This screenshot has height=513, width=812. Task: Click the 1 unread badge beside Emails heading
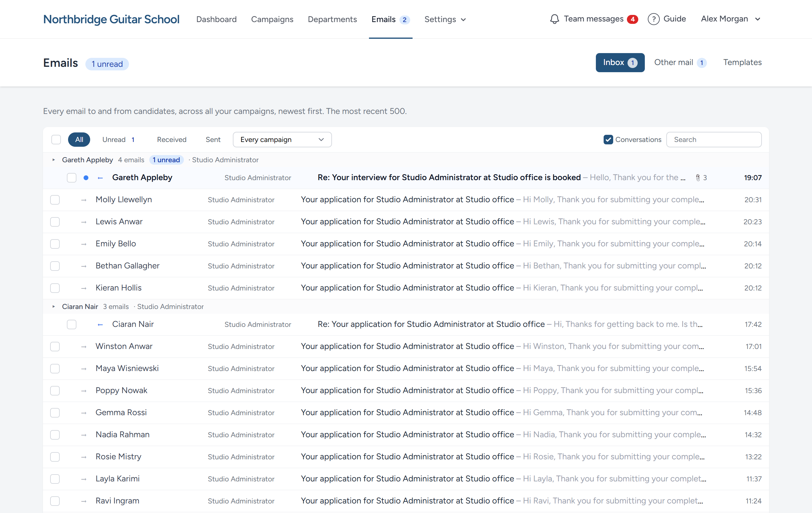coord(107,64)
